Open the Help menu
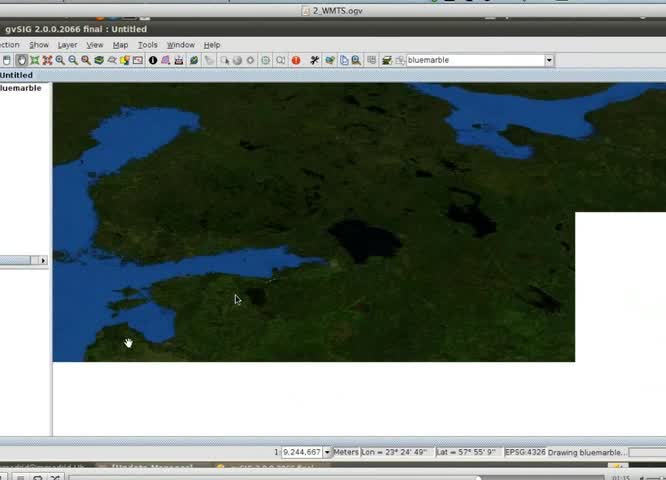The width and height of the screenshot is (666, 480). tap(212, 45)
